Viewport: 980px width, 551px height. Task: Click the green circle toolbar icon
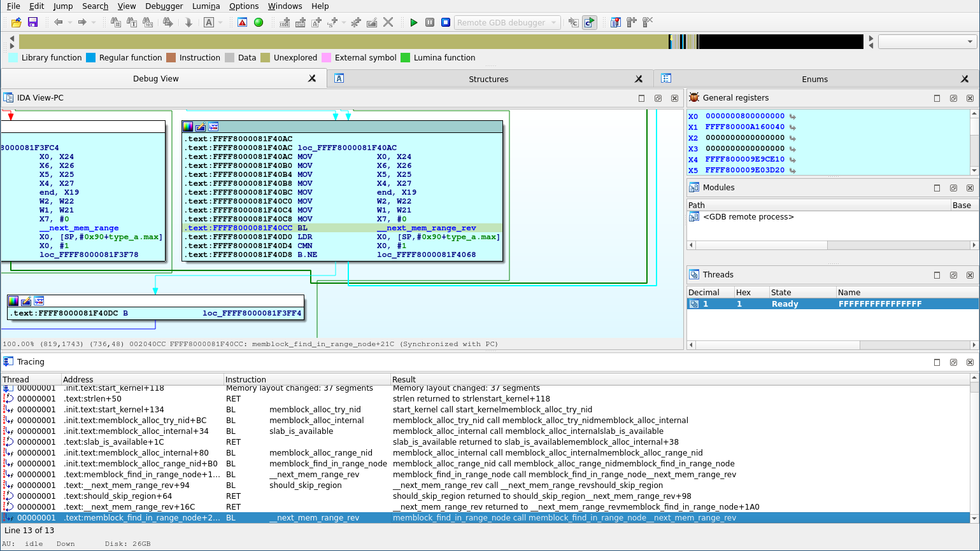point(259,22)
